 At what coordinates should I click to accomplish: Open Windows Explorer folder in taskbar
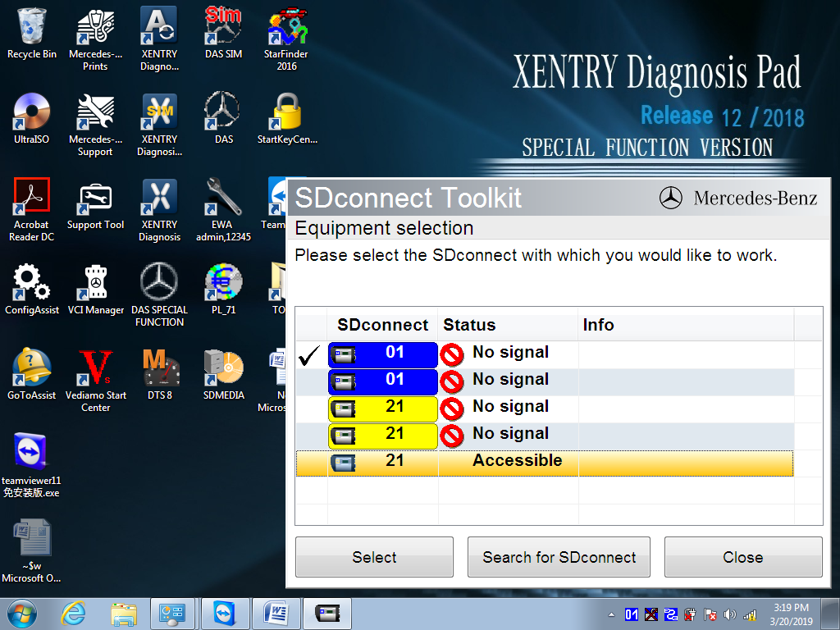[x=124, y=614]
